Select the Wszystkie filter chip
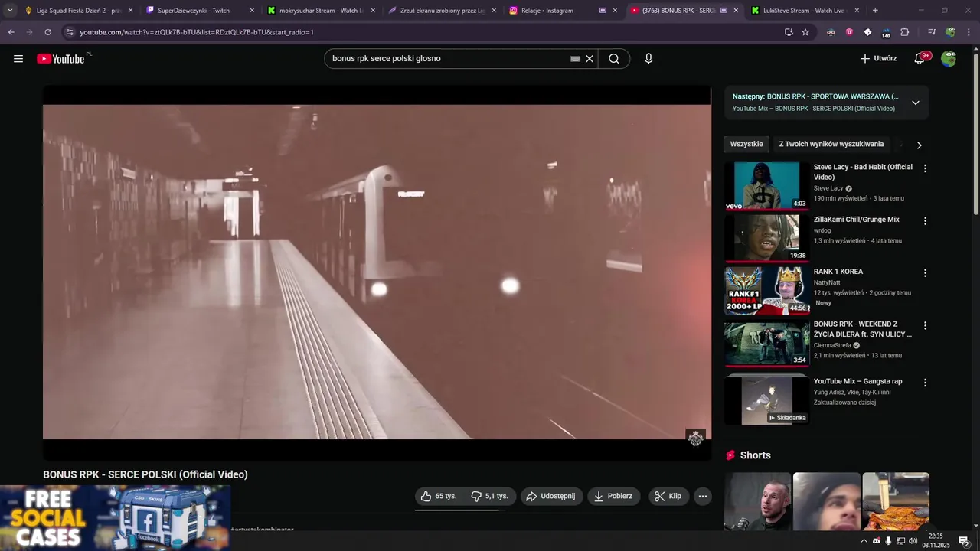This screenshot has width=980, height=551. pyautogui.click(x=746, y=144)
